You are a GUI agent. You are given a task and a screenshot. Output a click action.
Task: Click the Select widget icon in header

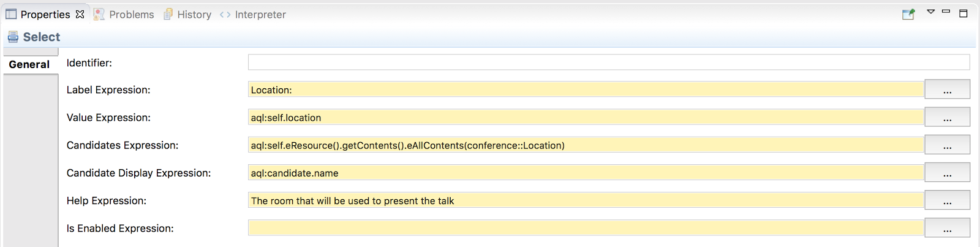pos(13,37)
